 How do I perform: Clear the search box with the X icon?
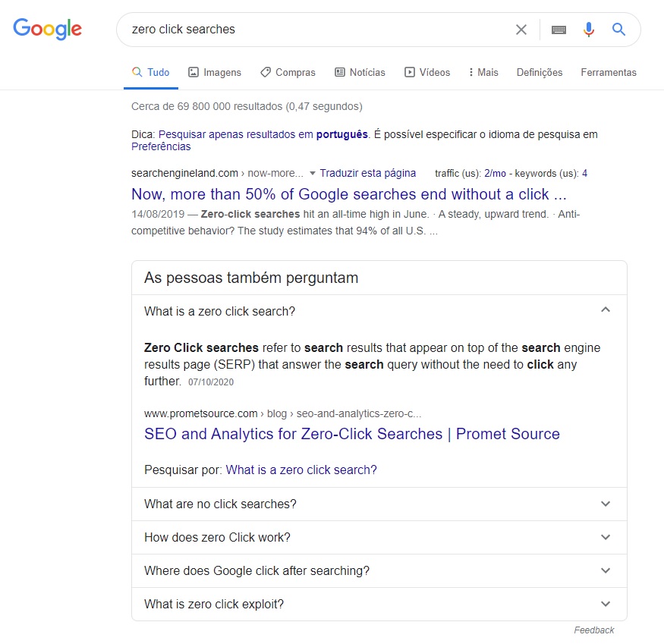pos(521,30)
